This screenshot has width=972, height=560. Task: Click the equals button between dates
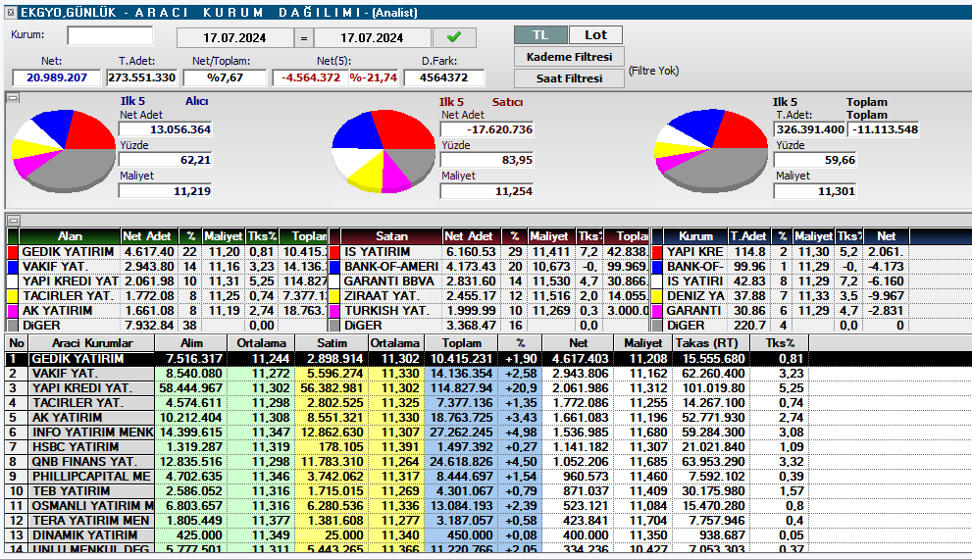304,38
